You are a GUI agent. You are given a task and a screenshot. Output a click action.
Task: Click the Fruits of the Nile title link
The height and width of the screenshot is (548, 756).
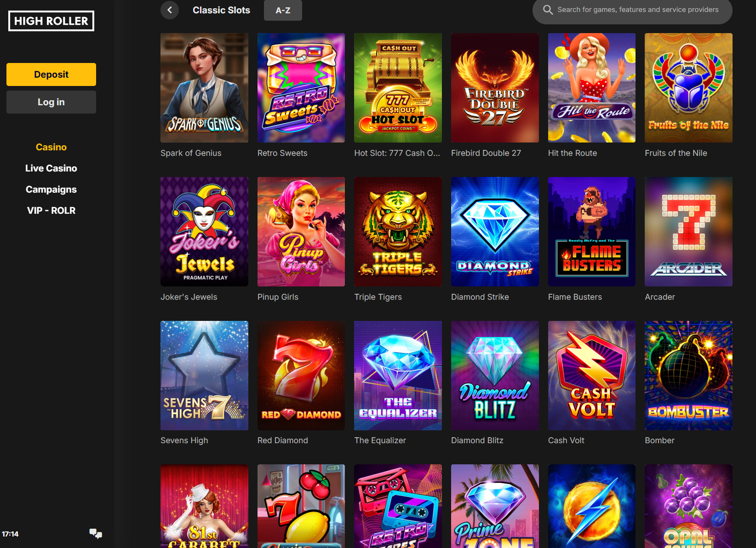pyautogui.click(x=676, y=153)
